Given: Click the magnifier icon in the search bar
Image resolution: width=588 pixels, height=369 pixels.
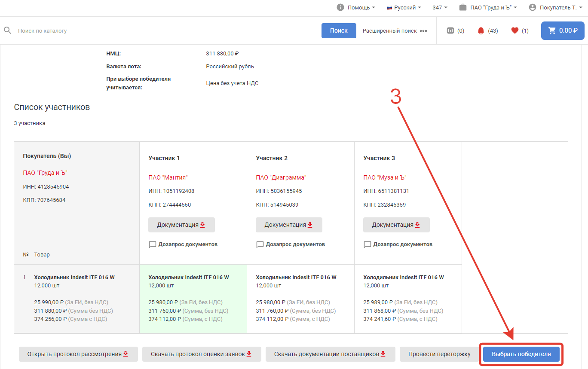Looking at the screenshot, I should [x=7, y=30].
